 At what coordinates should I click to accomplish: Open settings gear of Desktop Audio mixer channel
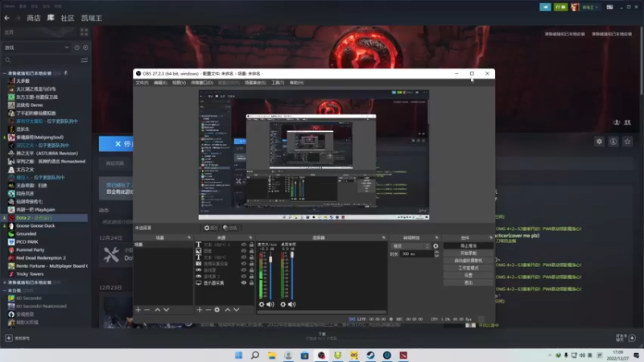coord(283,305)
